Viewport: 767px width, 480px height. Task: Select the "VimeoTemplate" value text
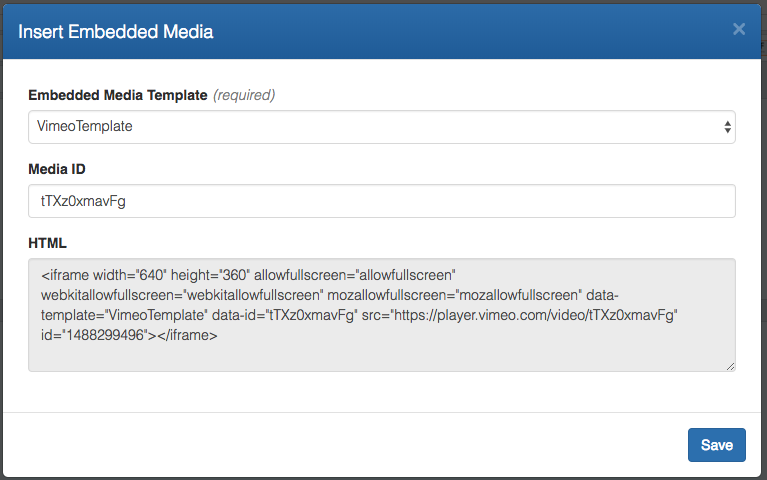click(87, 127)
